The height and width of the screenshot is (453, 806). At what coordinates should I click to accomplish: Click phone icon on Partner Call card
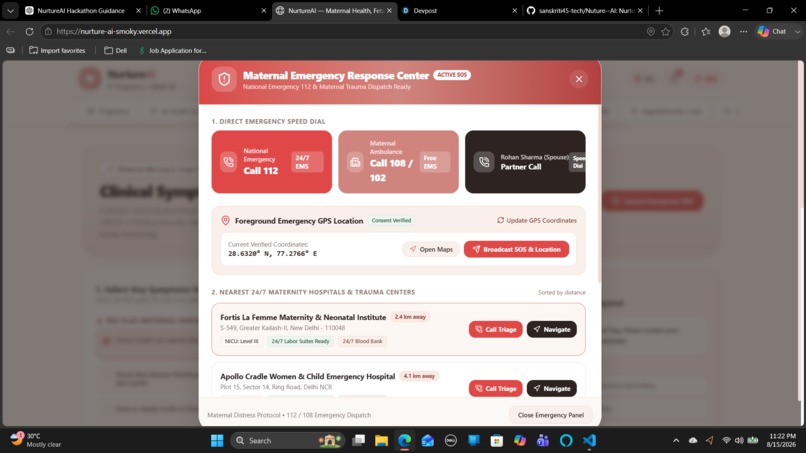[x=484, y=162]
